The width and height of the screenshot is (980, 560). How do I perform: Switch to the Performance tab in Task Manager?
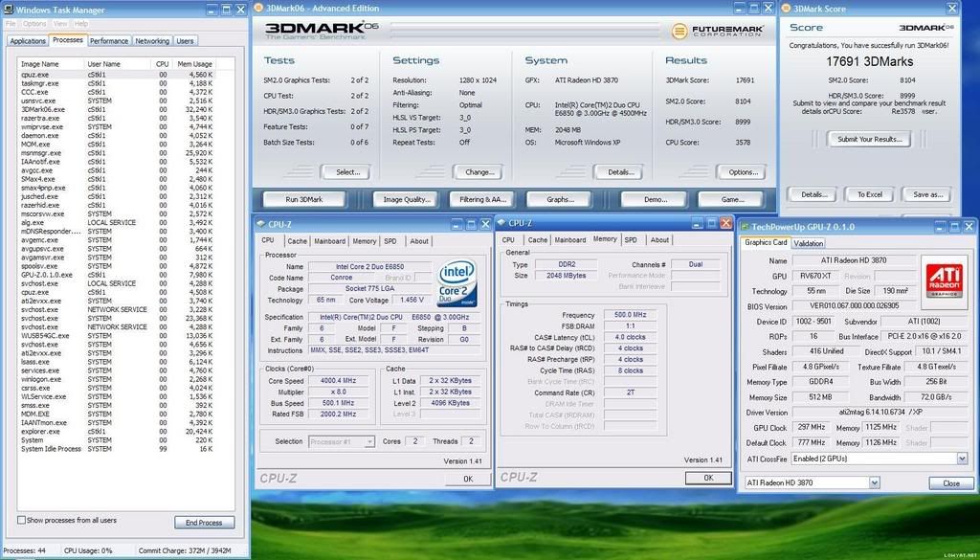[x=109, y=41]
